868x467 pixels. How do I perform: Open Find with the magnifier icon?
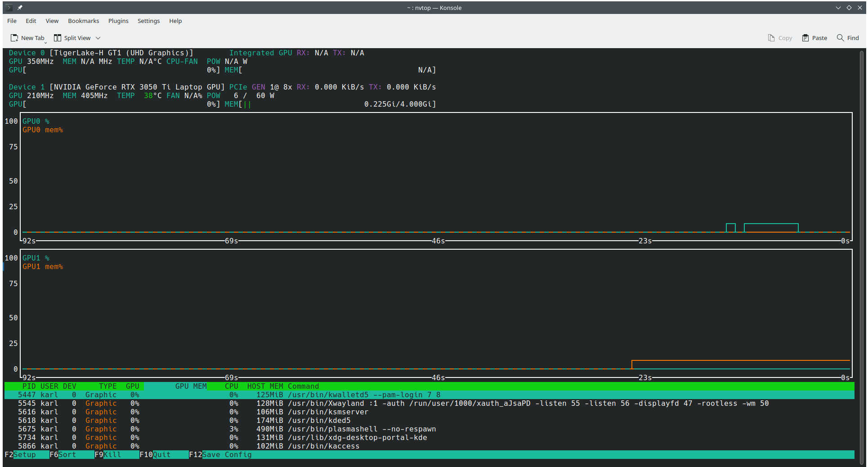(840, 38)
